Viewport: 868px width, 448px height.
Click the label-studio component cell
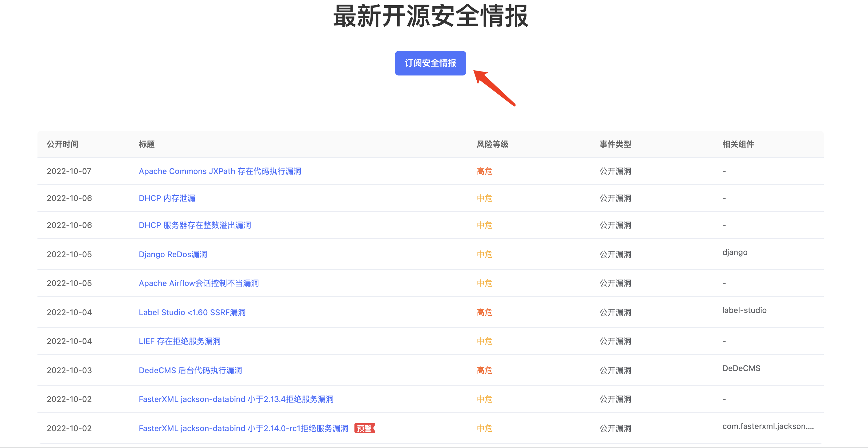pos(744,310)
